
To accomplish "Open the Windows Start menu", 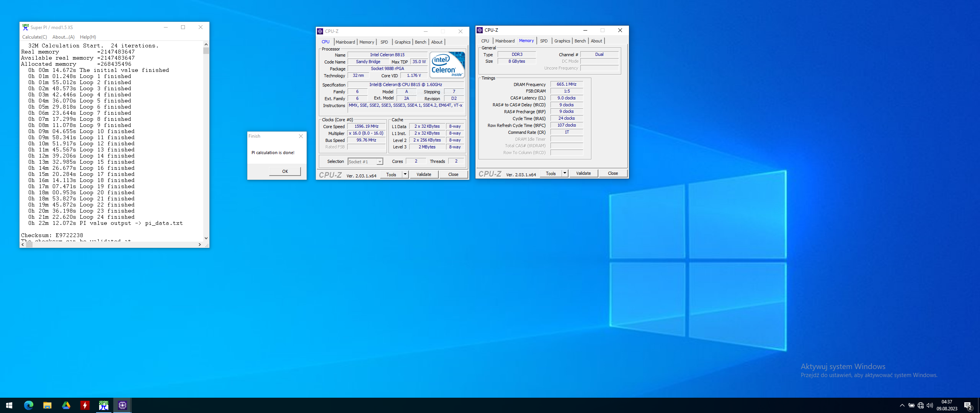I will coord(9,405).
